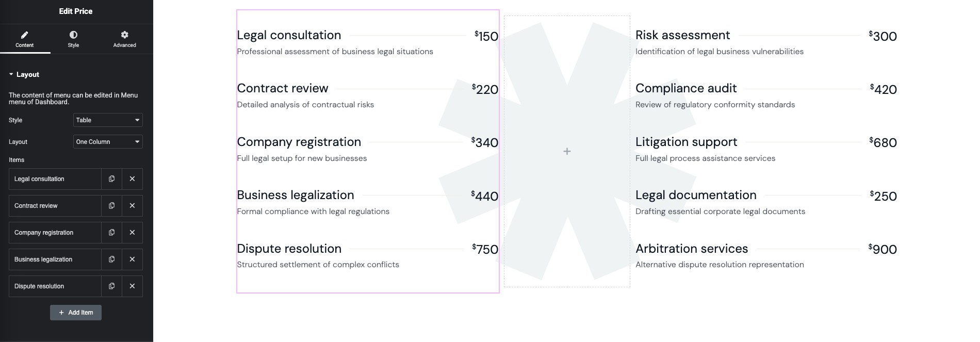This screenshot has width=980, height=342.
Task: Remove the Business legalization item
Action: tap(132, 259)
